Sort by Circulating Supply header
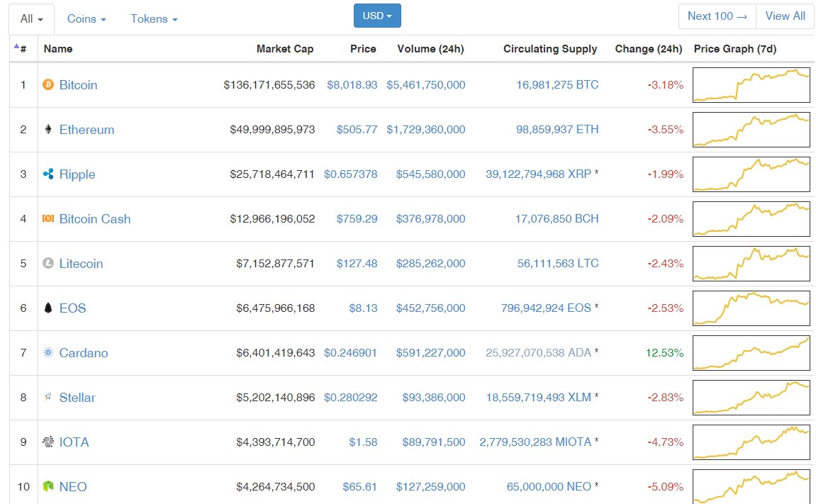816x504 pixels. pyautogui.click(x=550, y=49)
